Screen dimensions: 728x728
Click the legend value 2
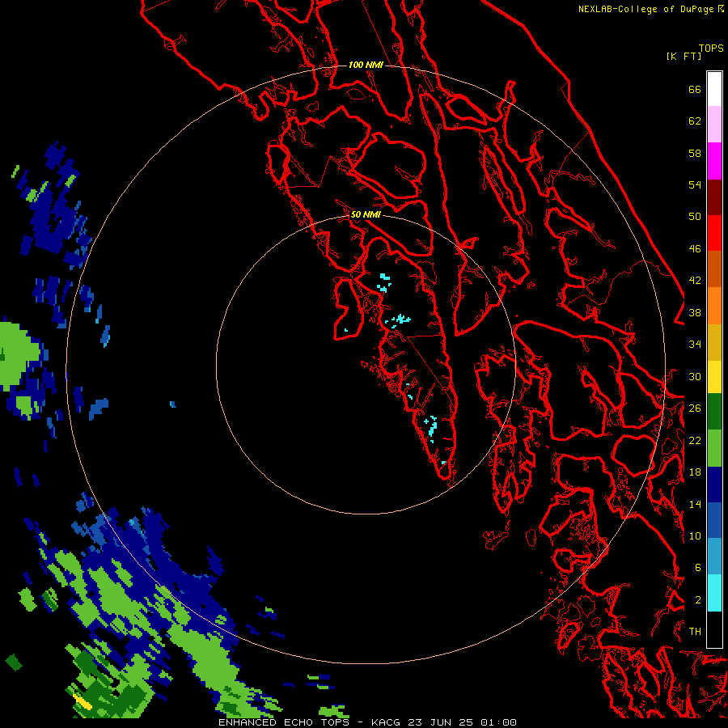(698, 599)
